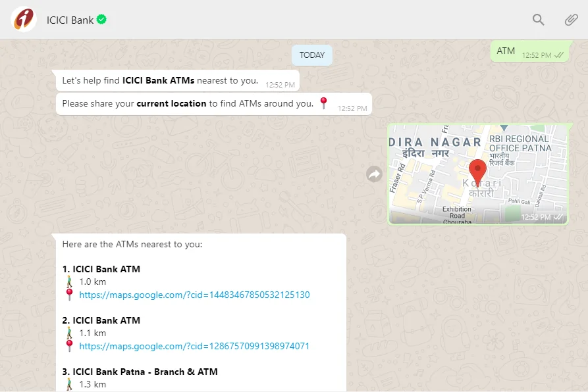Click the double-tick read receipt on ATM message
The image size is (588, 392).
[x=559, y=55]
